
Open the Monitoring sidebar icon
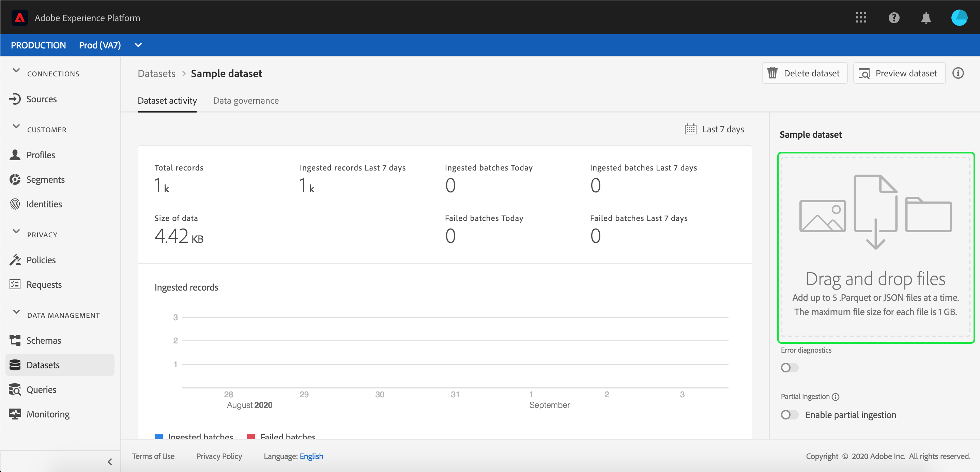coord(15,414)
